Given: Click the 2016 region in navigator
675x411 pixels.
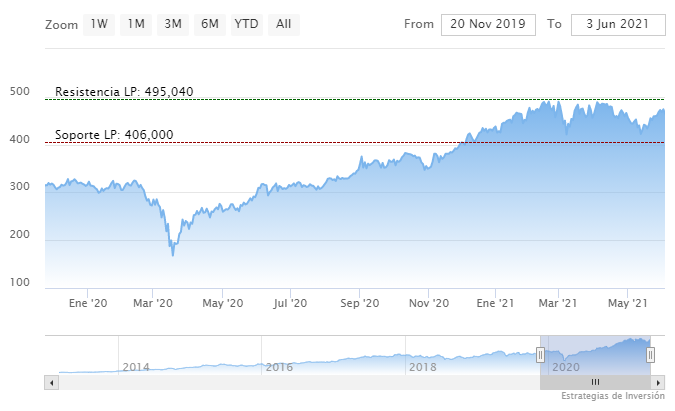Looking at the screenshot, I should (x=279, y=367).
